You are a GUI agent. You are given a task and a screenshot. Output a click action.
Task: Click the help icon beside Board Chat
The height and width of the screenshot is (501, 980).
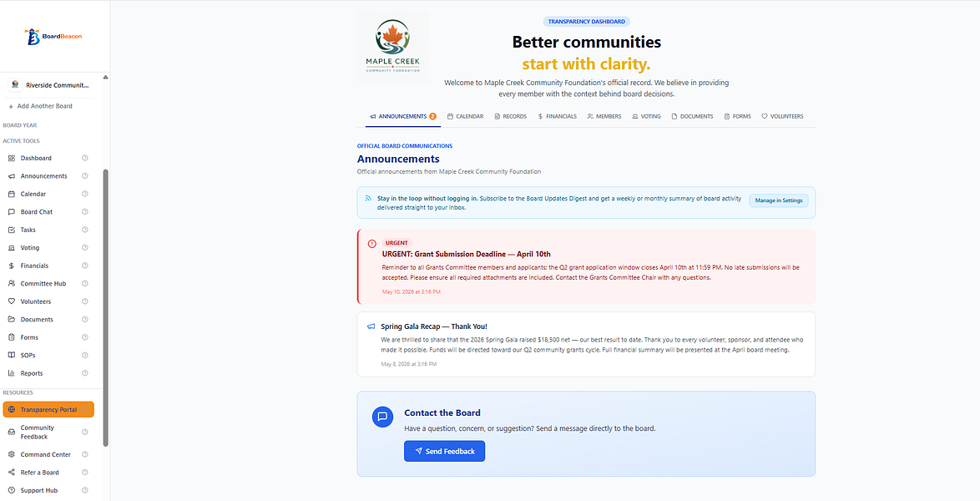(x=85, y=212)
